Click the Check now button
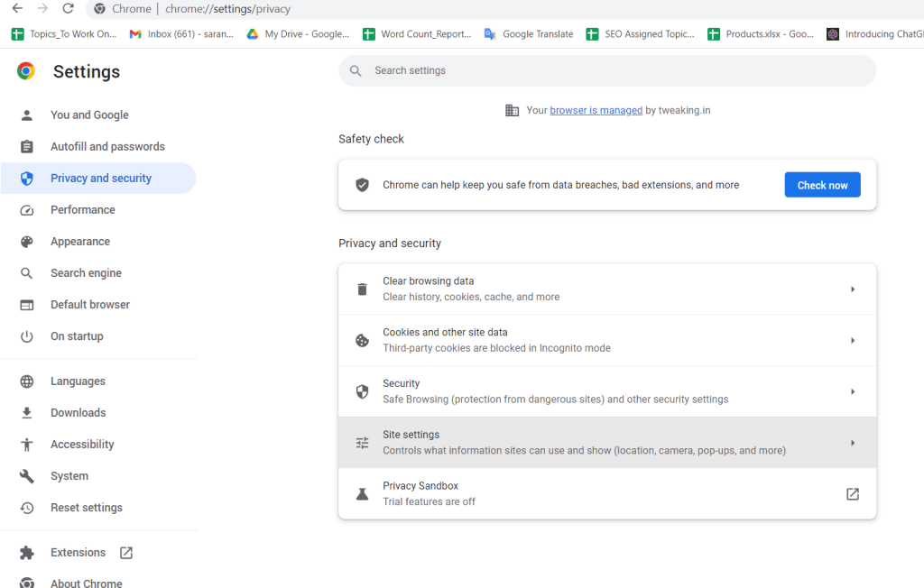The width and height of the screenshot is (924, 588). pyautogui.click(x=822, y=185)
